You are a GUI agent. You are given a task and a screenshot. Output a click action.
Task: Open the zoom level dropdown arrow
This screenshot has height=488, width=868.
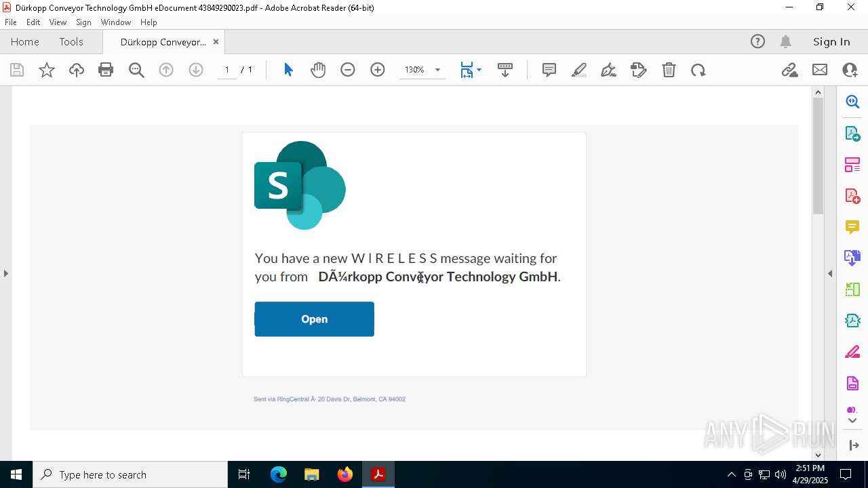[x=437, y=70]
